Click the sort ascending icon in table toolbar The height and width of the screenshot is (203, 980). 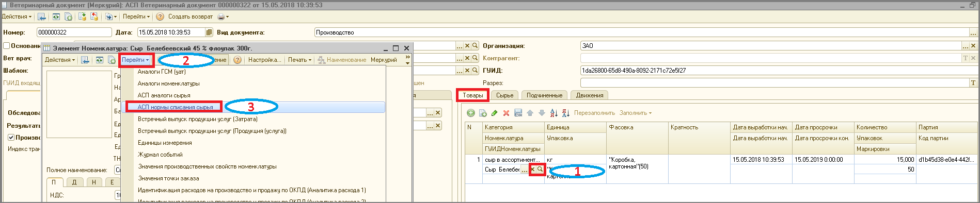coord(554,113)
